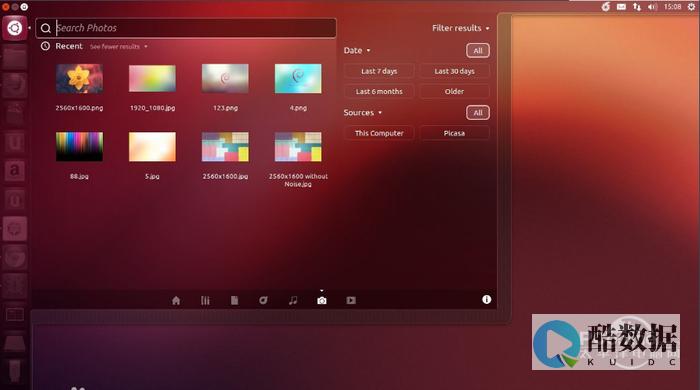Open the Social lens icon
The image size is (700, 390).
pyautogui.click(x=263, y=300)
